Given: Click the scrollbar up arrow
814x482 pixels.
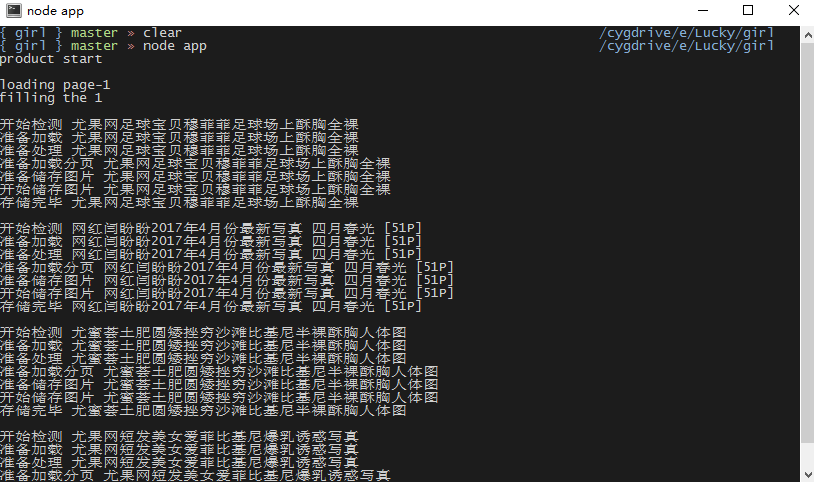Looking at the screenshot, I should pos(807,35).
